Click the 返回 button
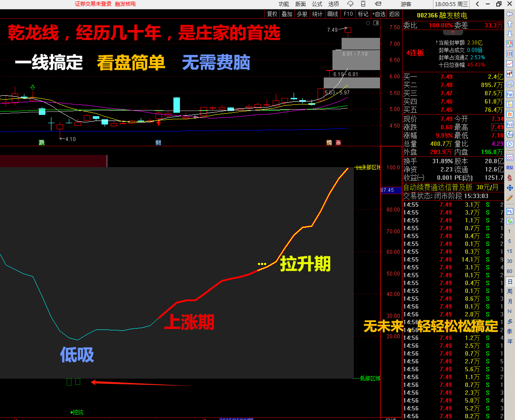The width and height of the screenshot is (515, 420). click(x=394, y=14)
